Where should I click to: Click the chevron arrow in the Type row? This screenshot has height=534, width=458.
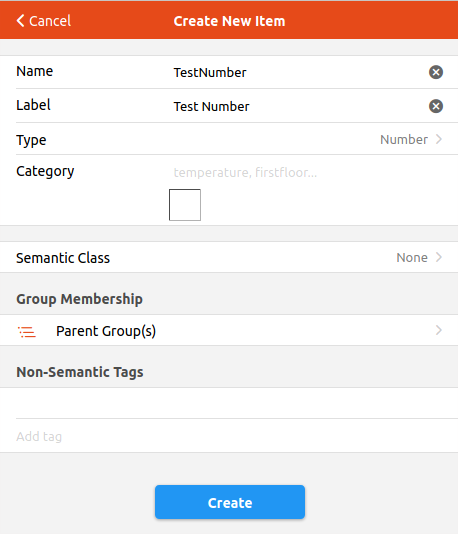click(x=439, y=139)
